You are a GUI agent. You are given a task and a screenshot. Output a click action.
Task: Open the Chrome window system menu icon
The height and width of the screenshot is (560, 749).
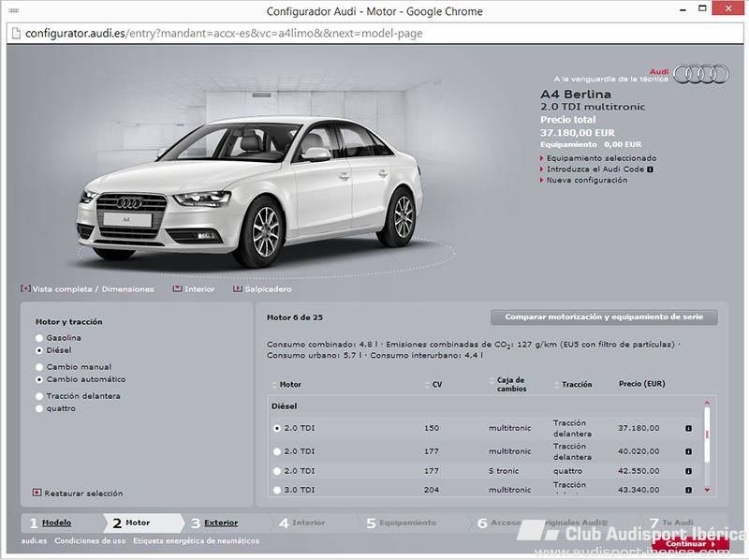[14, 10]
